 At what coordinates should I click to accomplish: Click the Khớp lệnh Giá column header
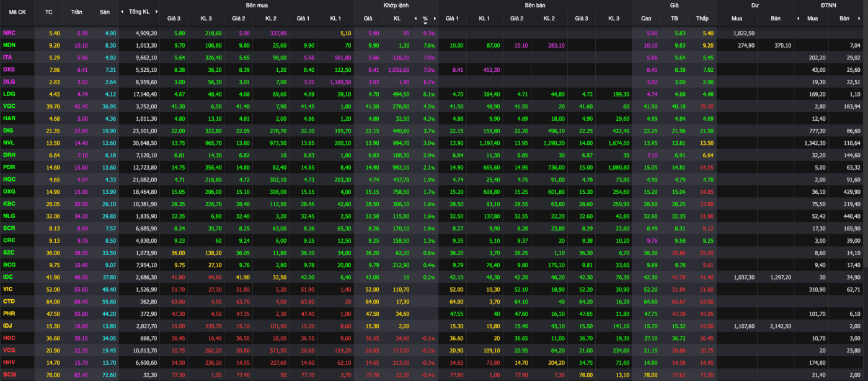pos(368,19)
